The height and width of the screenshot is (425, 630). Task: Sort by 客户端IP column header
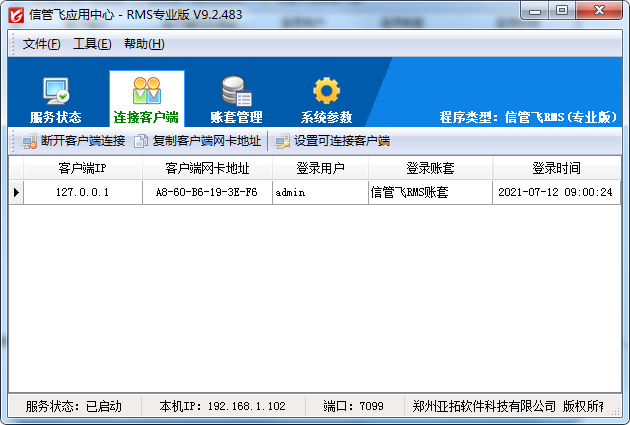click(x=82, y=168)
